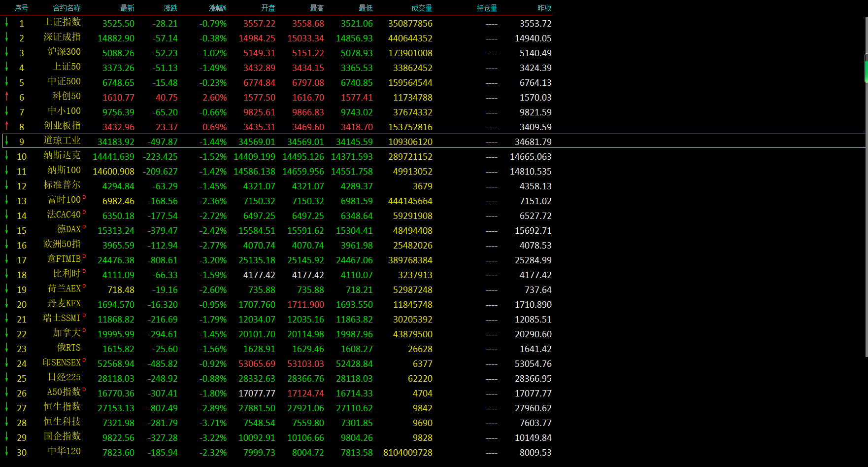Click the 最低 column header
The height and width of the screenshot is (467, 868).
pos(366,8)
